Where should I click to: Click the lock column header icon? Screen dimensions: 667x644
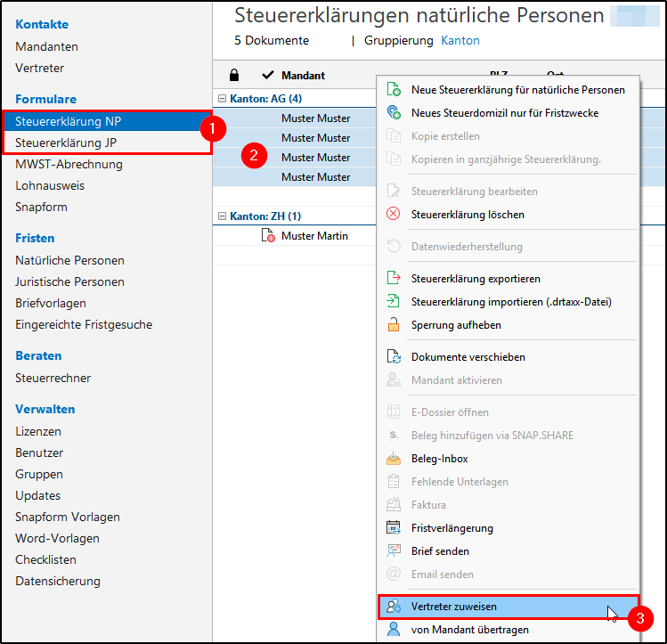[x=234, y=75]
